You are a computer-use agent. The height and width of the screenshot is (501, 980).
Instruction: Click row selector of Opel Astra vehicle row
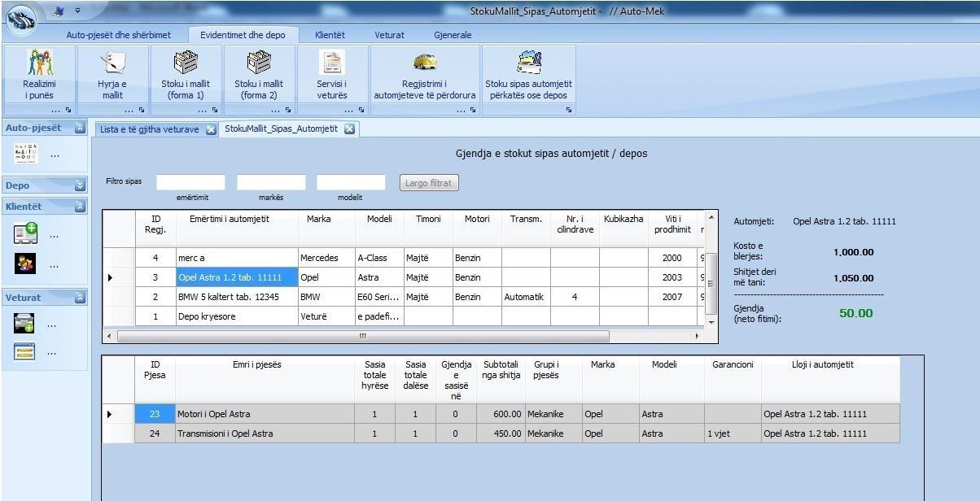(119, 277)
